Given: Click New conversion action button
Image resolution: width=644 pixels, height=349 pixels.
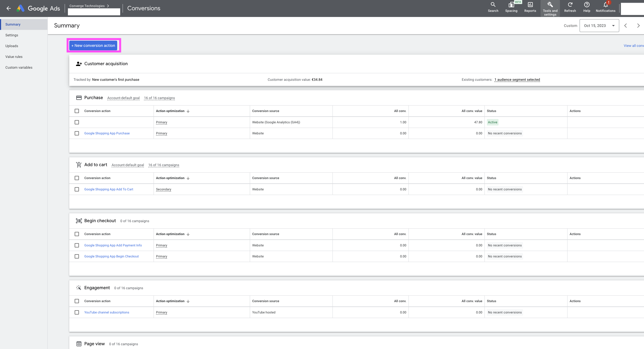Looking at the screenshot, I should [x=93, y=46].
